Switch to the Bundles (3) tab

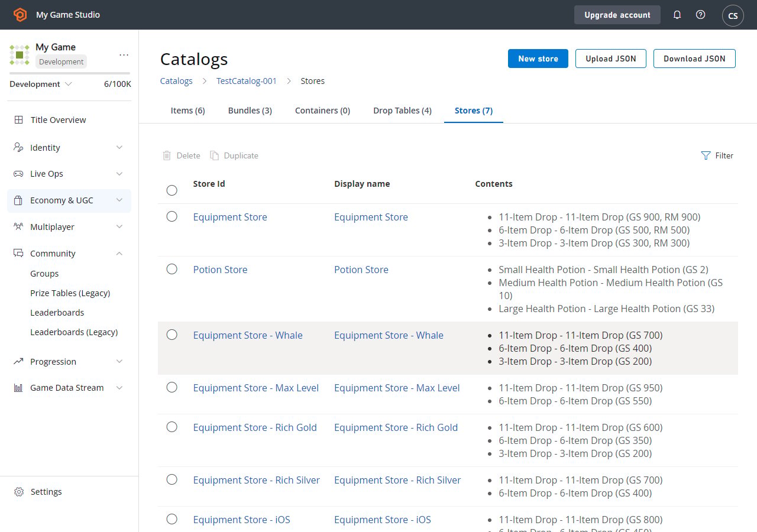point(250,111)
